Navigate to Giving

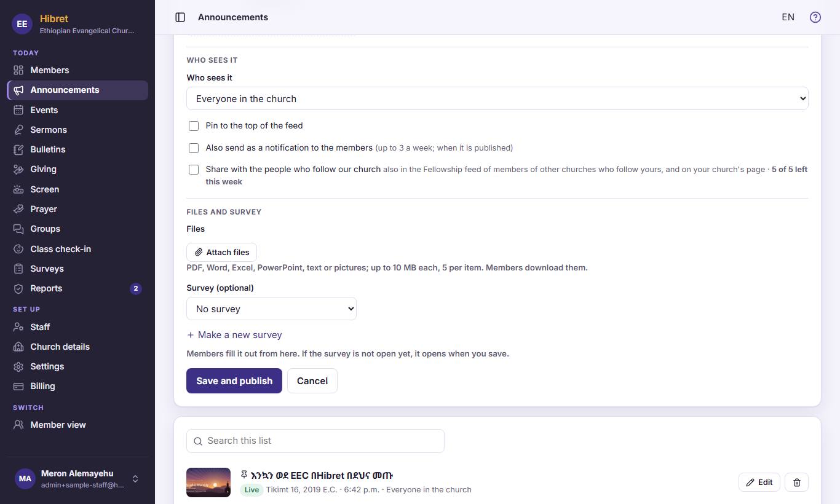tap(77, 169)
